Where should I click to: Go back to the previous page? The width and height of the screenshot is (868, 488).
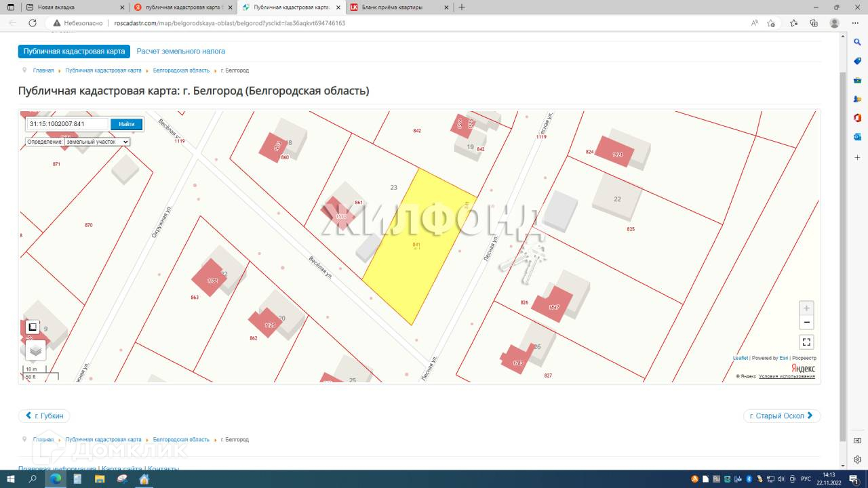click(x=12, y=23)
